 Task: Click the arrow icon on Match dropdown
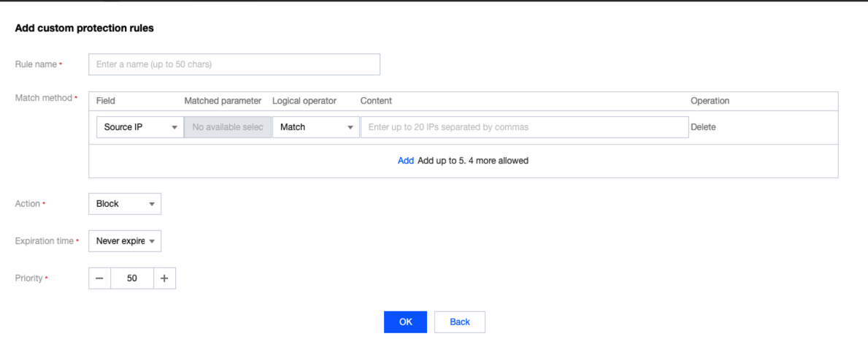pos(350,128)
